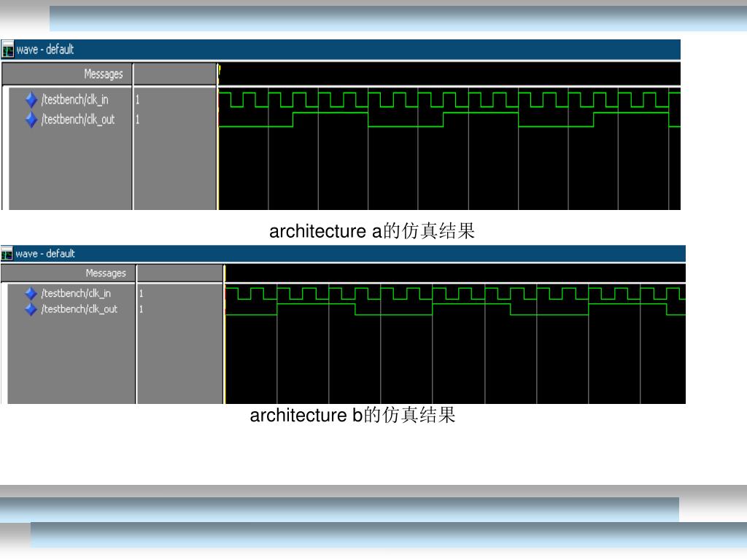
Task: Click the clk_out waveform trace in the top window
Action: [449, 120]
